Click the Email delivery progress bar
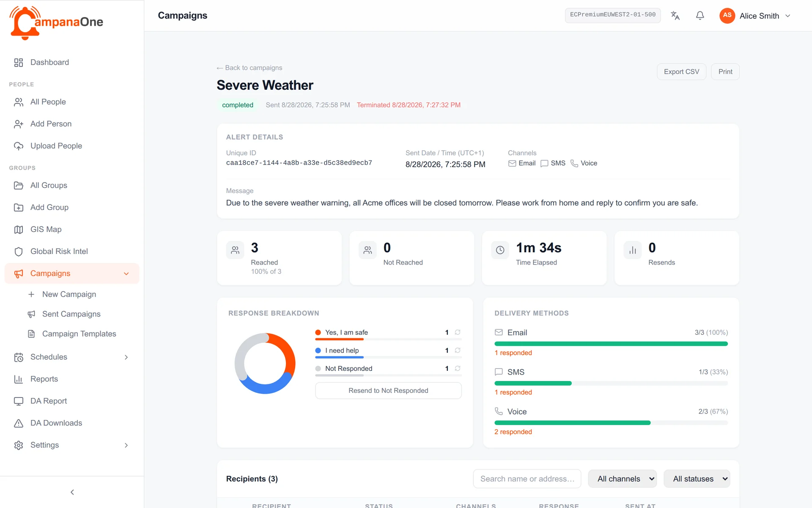The width and height of the screenshot is (812, 508). coord(611,344)
